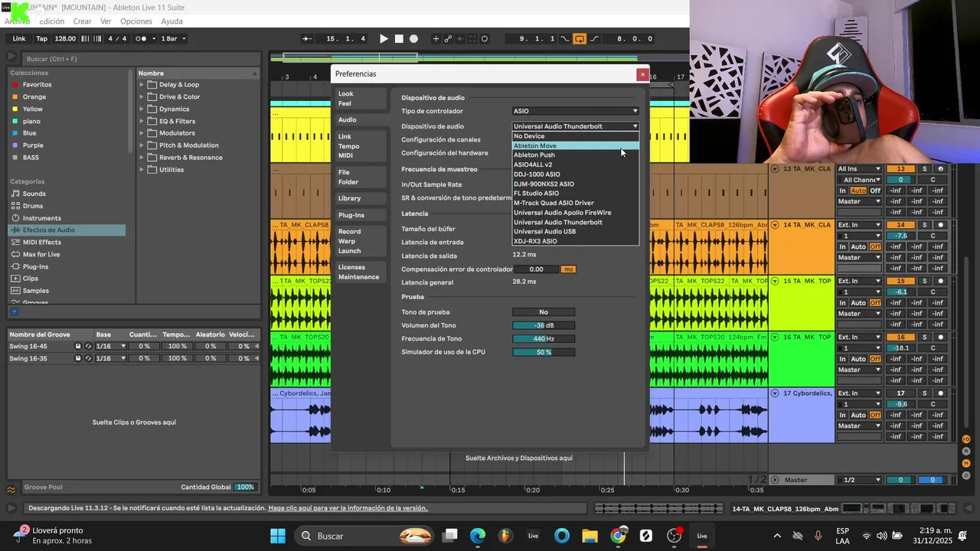Choose FL Studio ASIO from device list
The width and height of the screenshot is (980, 551).
click(575, 194)
